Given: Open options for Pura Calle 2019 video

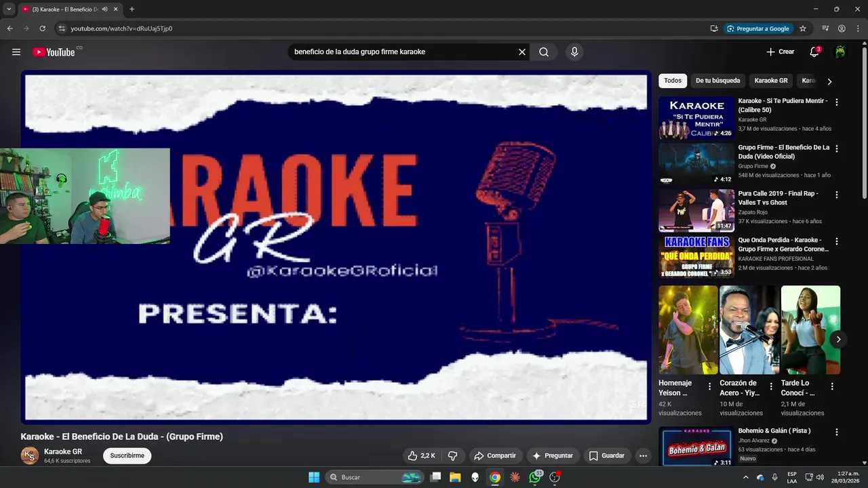Looking at the screenshot, I should tap(837, 195).
